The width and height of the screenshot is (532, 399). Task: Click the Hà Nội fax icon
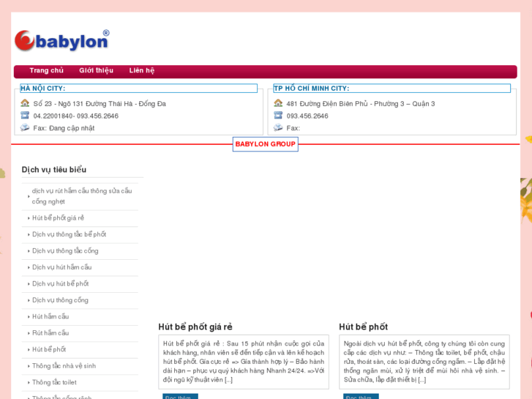pyautogui.click(x=25, y=127)
